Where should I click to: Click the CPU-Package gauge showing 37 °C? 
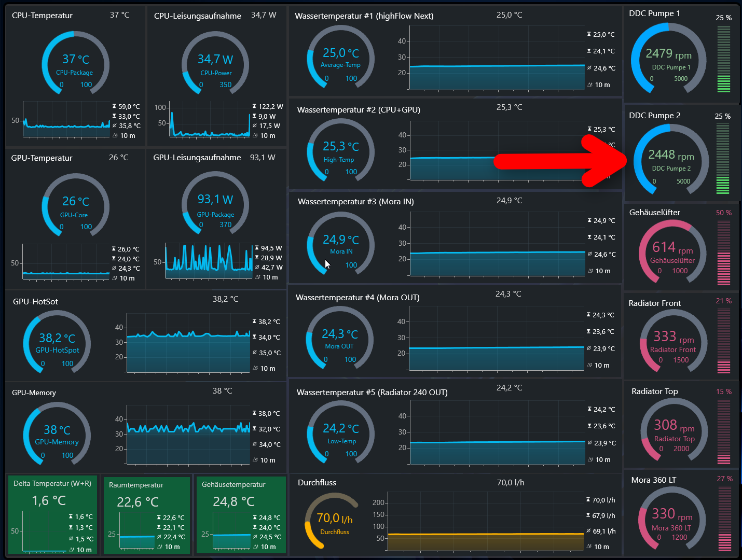coord(75,63)
